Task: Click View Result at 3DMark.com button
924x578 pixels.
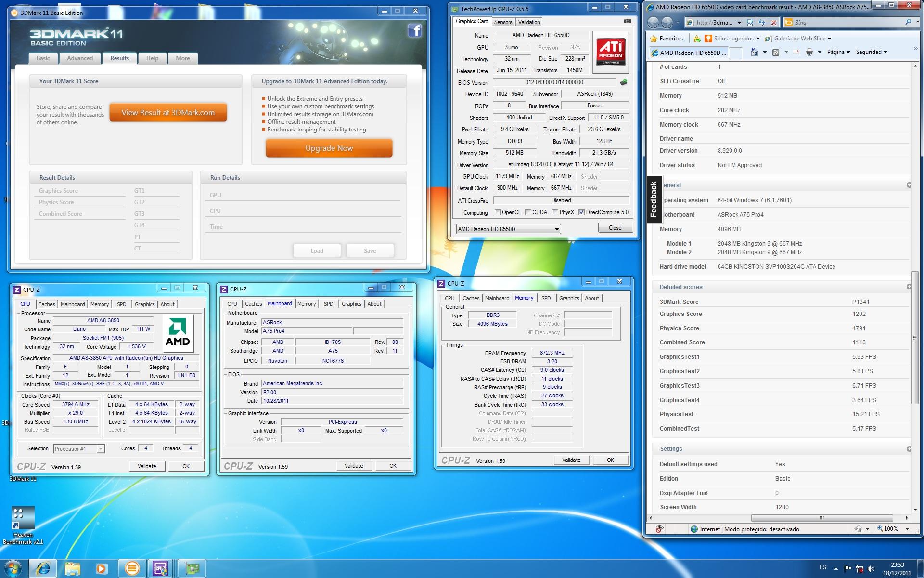Action: tap(168, 113)
